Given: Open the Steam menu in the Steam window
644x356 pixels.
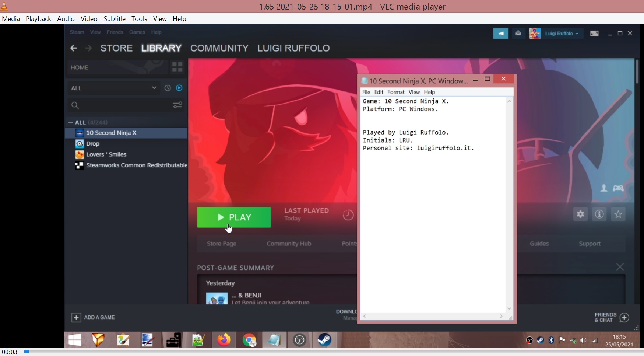Looking at the screenshot, I should 77,32.
